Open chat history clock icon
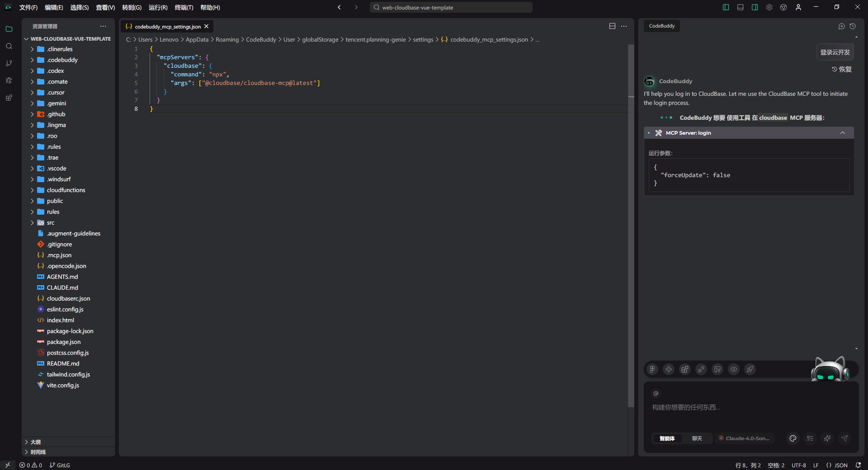The image size is (868, 470). click(853, 26)
